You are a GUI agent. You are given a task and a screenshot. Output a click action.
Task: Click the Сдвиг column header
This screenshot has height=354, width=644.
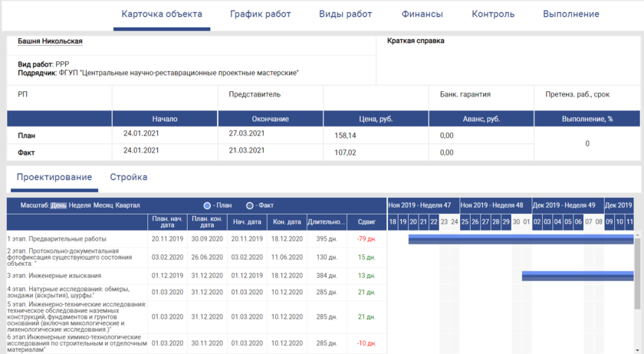[x=367, y=222]
